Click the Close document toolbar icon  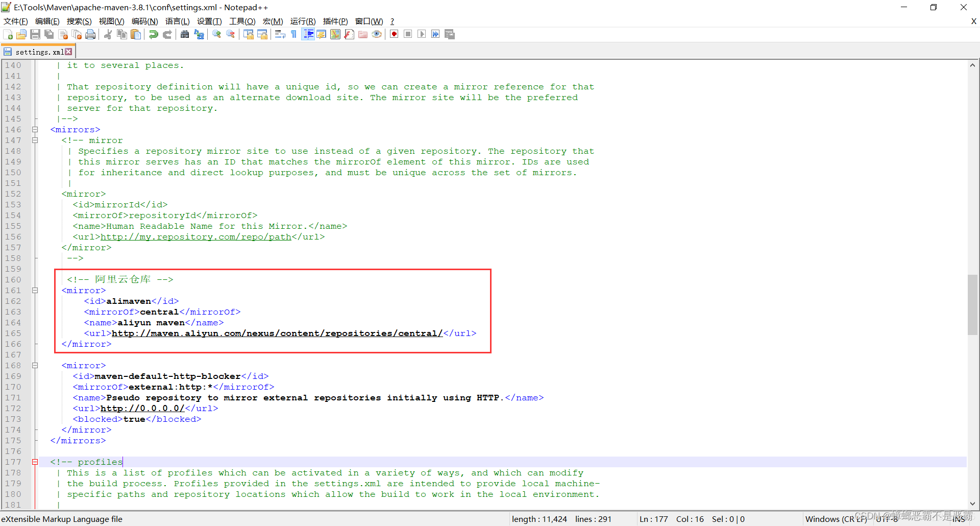click(x=63, y=34)
